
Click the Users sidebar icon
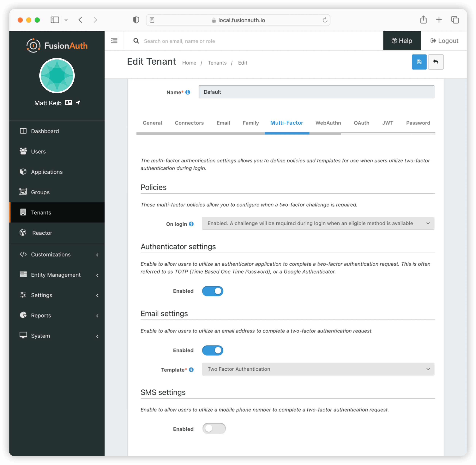[x=23, y=151]
